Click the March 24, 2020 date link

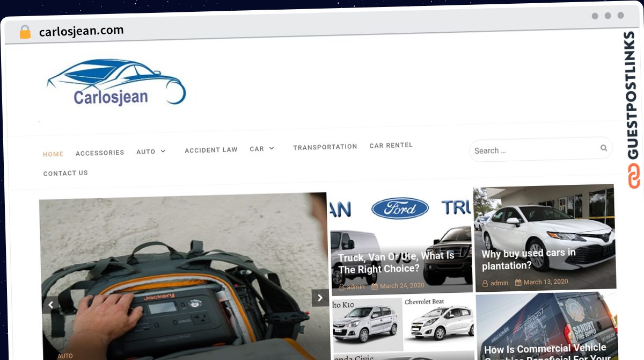[x=402, y=286]
